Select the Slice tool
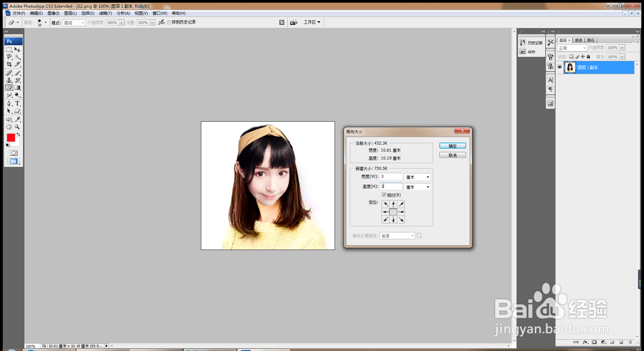 tap(18, 64)
